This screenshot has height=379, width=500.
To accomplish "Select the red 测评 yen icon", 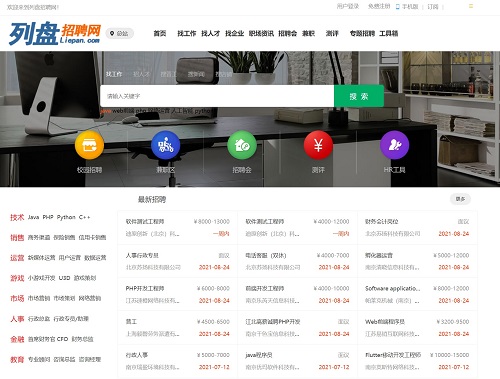I will point(318,145).
